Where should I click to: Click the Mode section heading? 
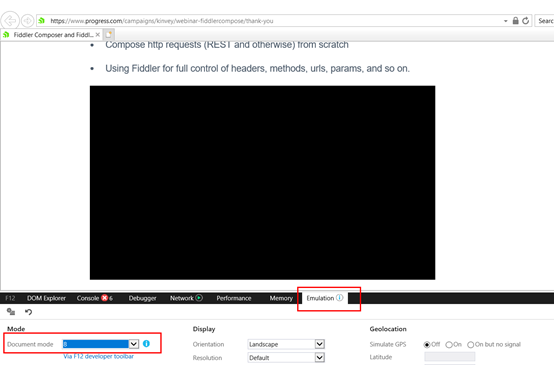(16, 329)
